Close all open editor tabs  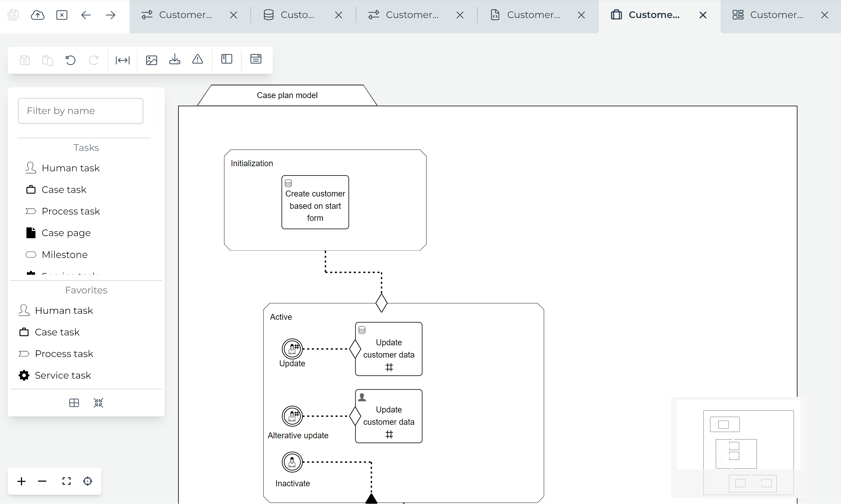coord(62,15)
